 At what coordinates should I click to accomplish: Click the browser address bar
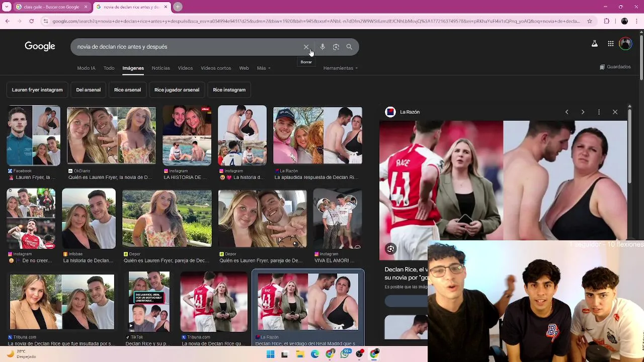coord(316,21)
